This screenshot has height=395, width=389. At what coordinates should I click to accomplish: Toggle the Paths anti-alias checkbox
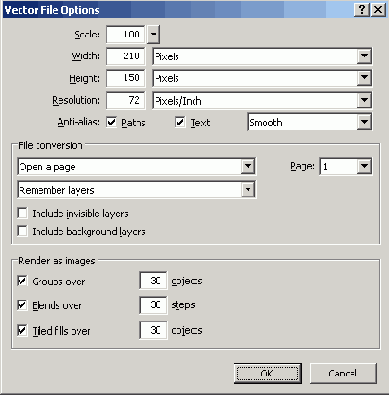click(x=112, y=122)
